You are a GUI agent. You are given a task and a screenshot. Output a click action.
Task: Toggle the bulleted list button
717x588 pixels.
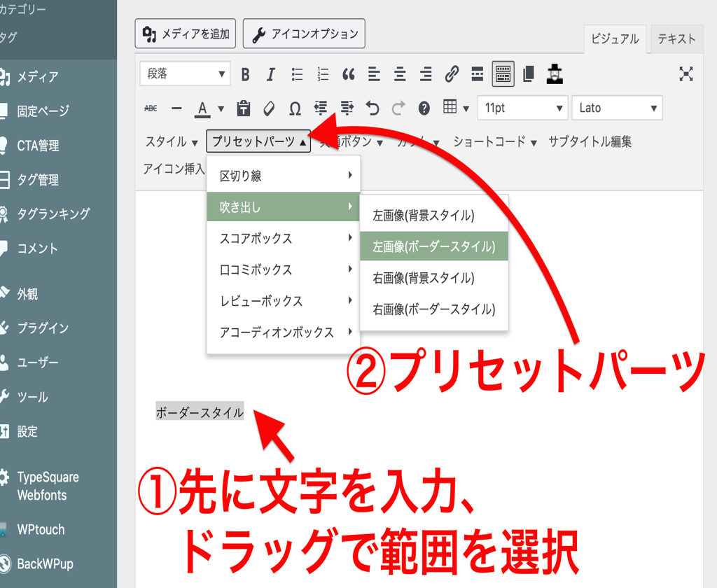(297, 74)
